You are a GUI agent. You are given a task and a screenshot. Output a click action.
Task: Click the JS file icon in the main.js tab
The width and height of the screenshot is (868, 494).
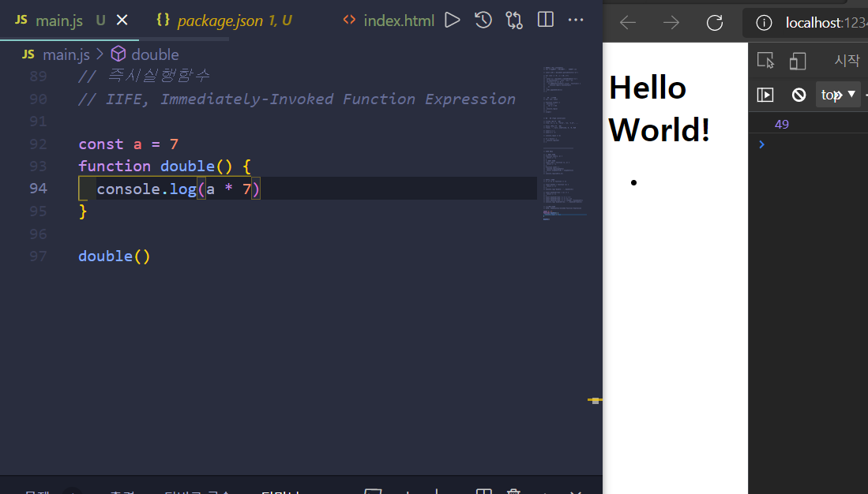(x=21, y=21)
